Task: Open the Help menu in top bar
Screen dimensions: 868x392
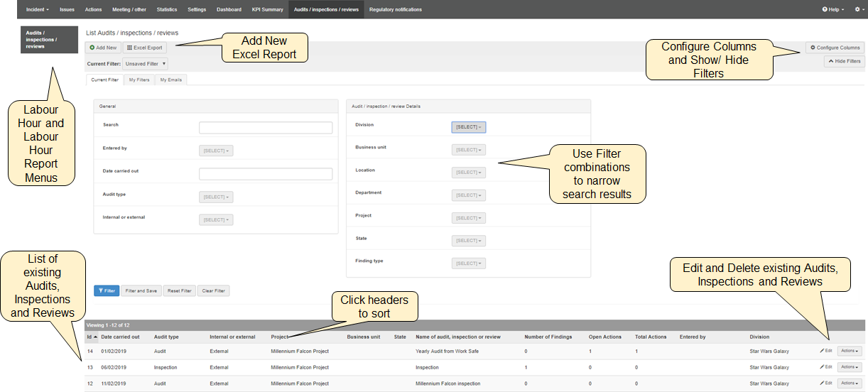Action: tap(833, 9)
